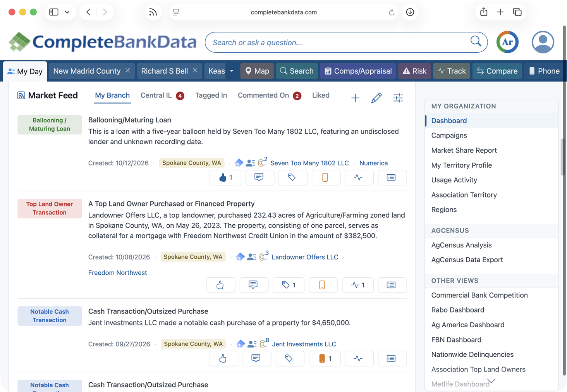Click the Safari address bar
567x392 pixels.
click(x=283, y=12)
